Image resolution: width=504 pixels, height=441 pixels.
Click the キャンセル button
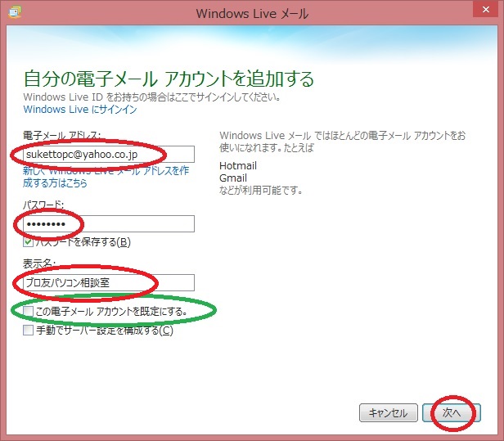point(389,412)
